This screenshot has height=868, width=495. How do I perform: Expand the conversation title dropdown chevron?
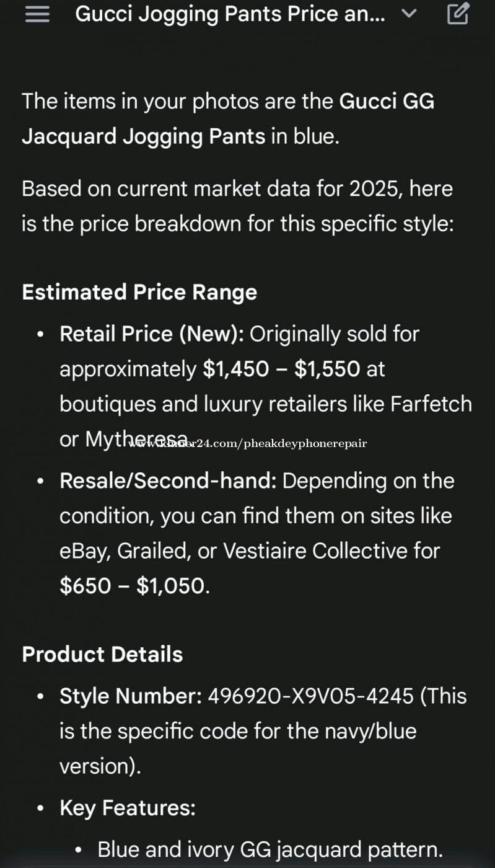click(x=409, y=14)
